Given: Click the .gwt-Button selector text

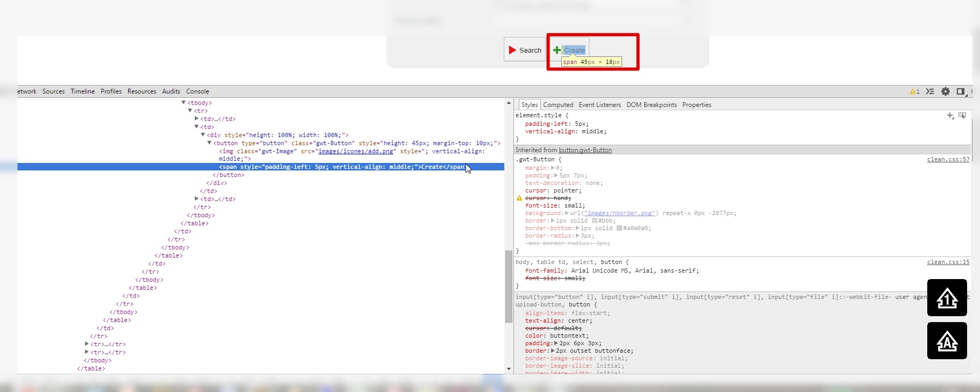Looking at the screenshot, I should [x=535, y=159].
